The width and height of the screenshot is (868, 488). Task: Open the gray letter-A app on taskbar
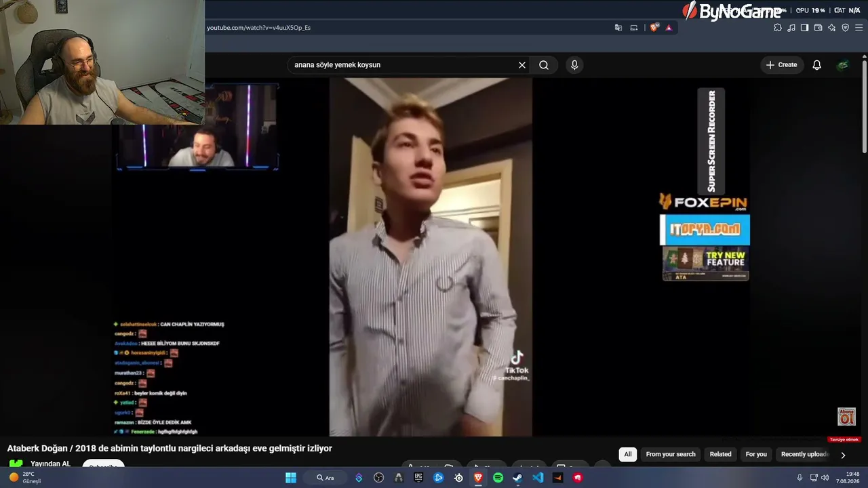(399, 478)
